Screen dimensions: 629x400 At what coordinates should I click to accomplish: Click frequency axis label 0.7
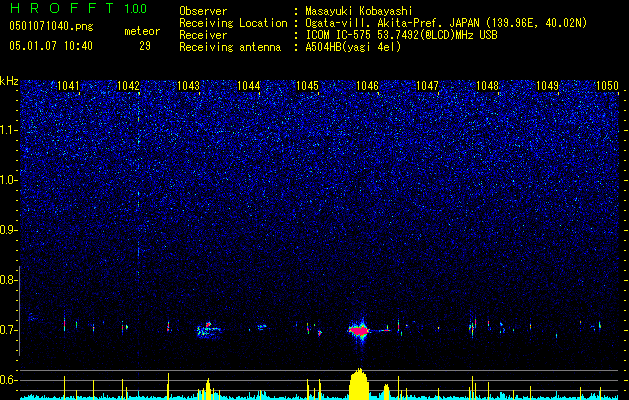click(x=8, y=330)
